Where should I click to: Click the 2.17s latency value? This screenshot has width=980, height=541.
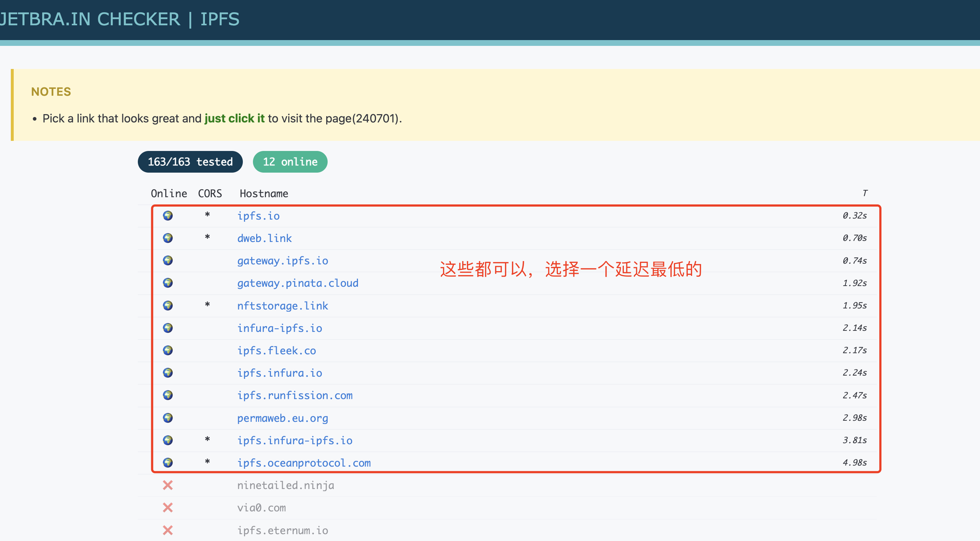point(854,350)
